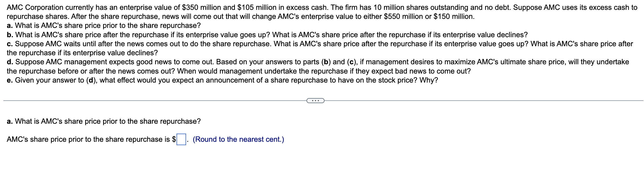
Task: Click the ellipsis expander on the divider
Action: 315,101
